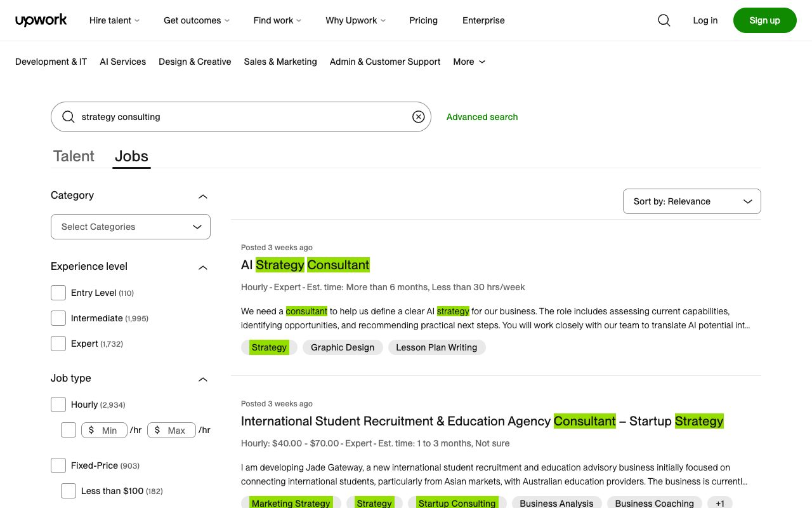Open the International Student Recruitment job title
Screen dimensions: 812x508
click(x=482, y=421)
